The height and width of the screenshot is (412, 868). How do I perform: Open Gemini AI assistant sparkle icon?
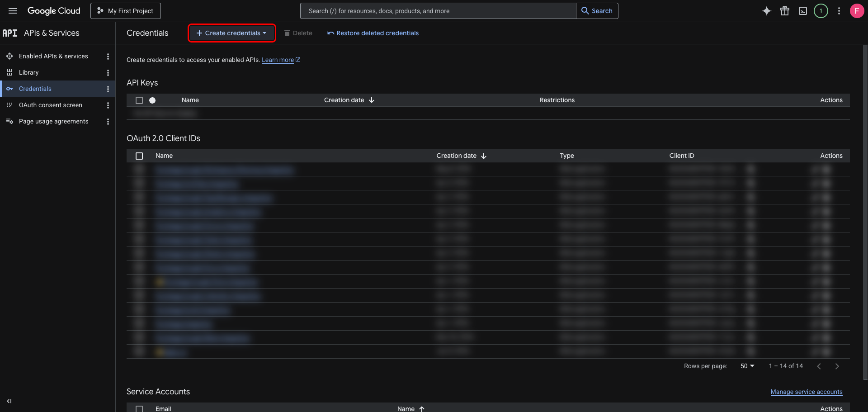click(x=767, y=11)
